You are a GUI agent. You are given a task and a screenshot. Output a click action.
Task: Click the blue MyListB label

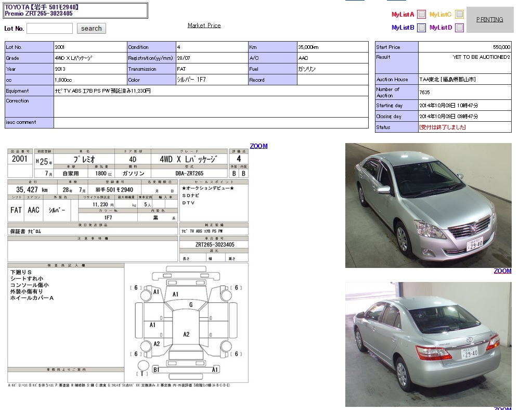403,28
